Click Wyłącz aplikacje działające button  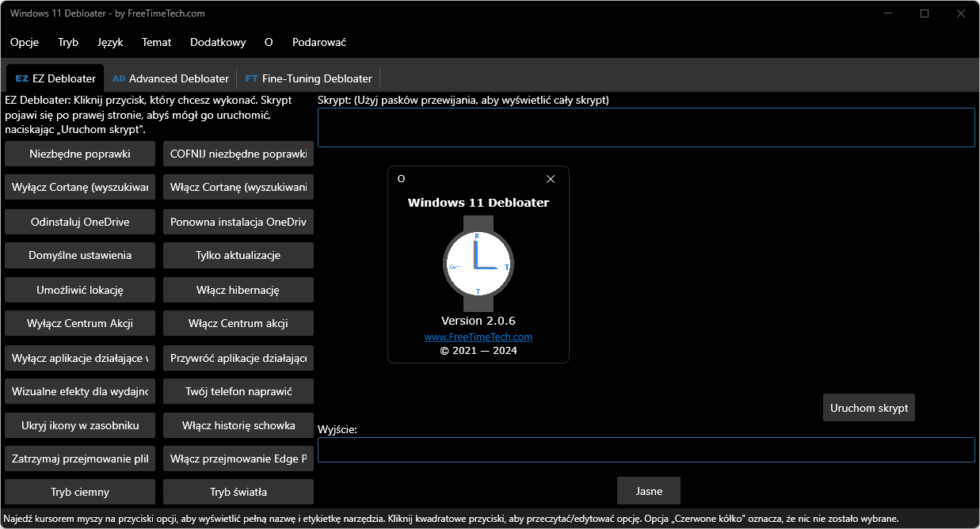[80, 357]
